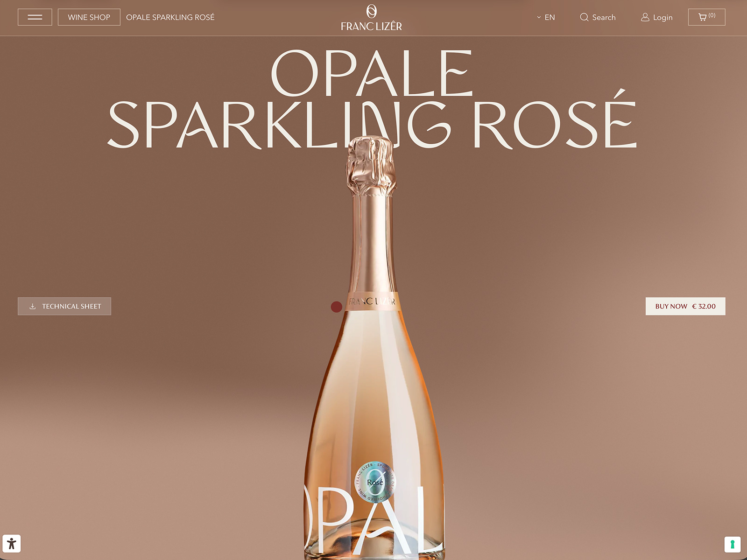This screenshot has height=560, width=747.
Task: Click the Login link text
Action: point(662,17)
